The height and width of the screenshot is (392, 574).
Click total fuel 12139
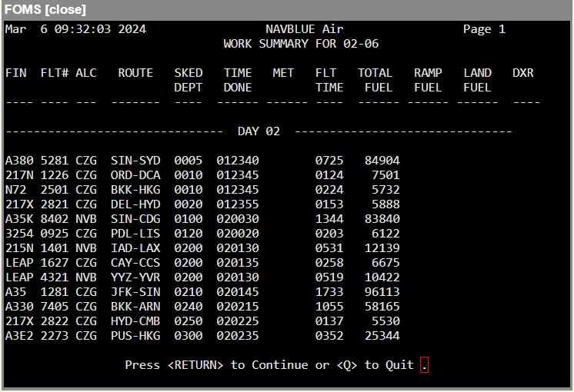coord(382,248)
